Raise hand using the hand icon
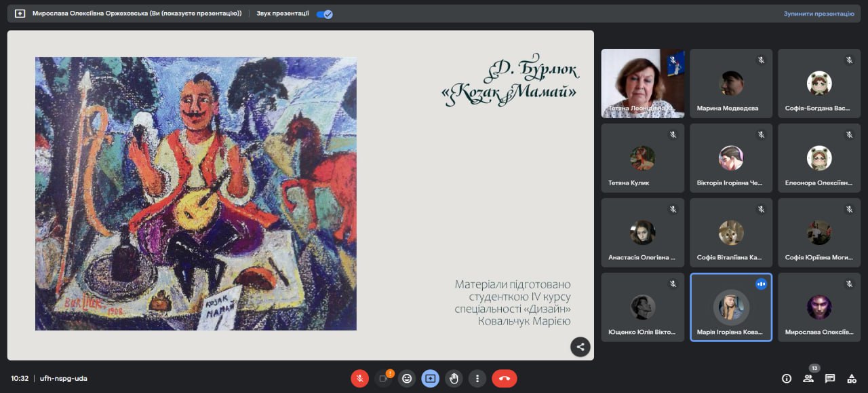 point(454,378)
